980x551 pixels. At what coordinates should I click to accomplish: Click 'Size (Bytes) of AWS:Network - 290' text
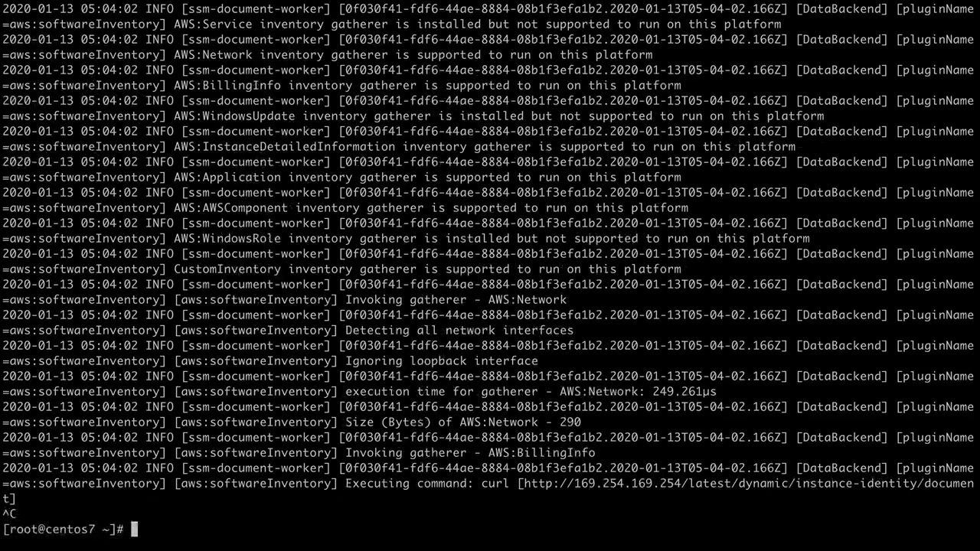[463, 422]
